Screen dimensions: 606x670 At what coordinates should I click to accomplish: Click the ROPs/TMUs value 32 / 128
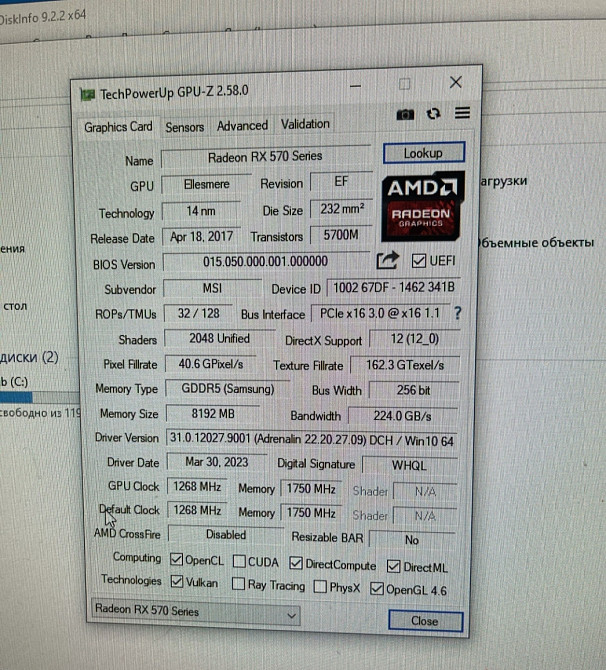pyautogui.click(x=198, y=313)
